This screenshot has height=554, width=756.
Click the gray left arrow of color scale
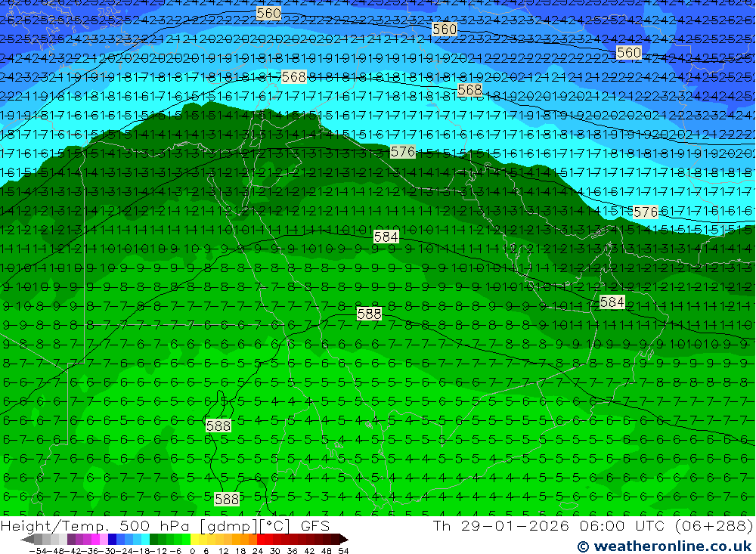coord(27,539)
